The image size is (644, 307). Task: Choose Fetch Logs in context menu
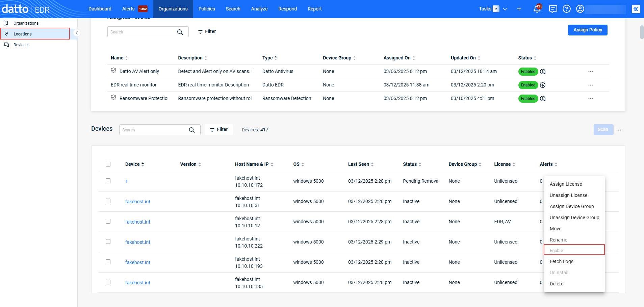pos(562,261)
